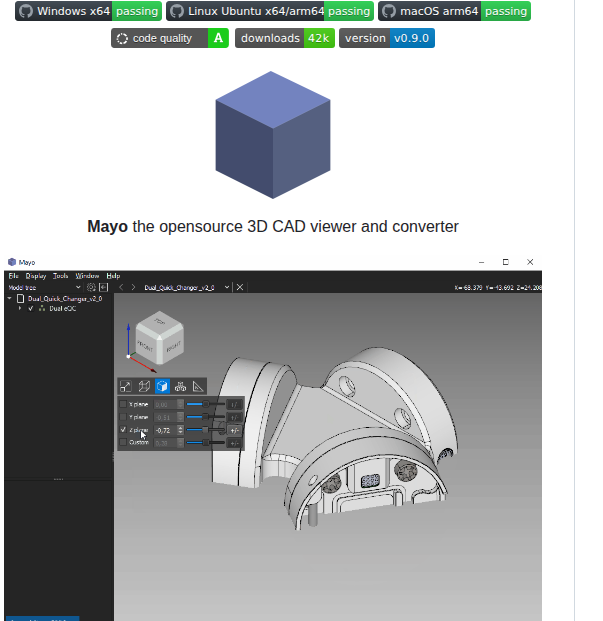Click the Mayo app icon in title bar
Screen dimensions: 603x621
(12, 262)
